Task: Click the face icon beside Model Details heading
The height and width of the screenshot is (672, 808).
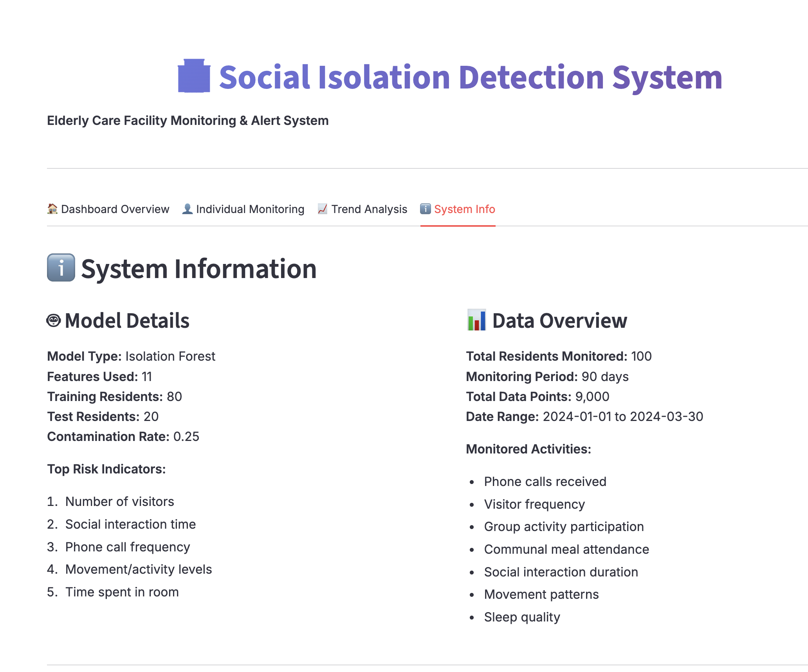Action: pos(54,320)
